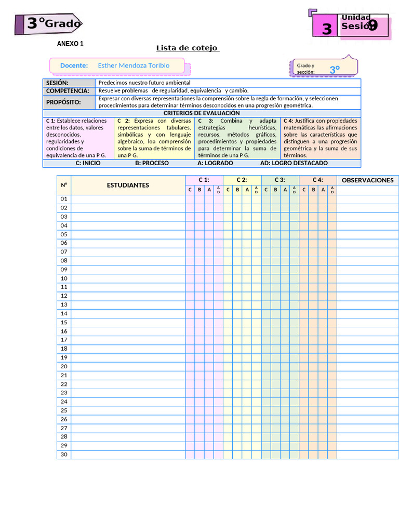
Task: Click the "Expresar con diversas representaciones" purpose text
Action: 218,102
